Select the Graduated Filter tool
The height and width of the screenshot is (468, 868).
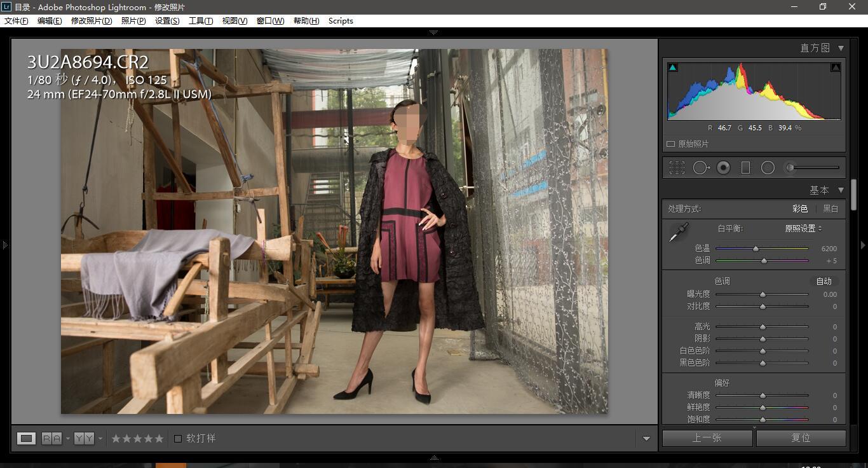pyautogui.click(x=745, y=168)
